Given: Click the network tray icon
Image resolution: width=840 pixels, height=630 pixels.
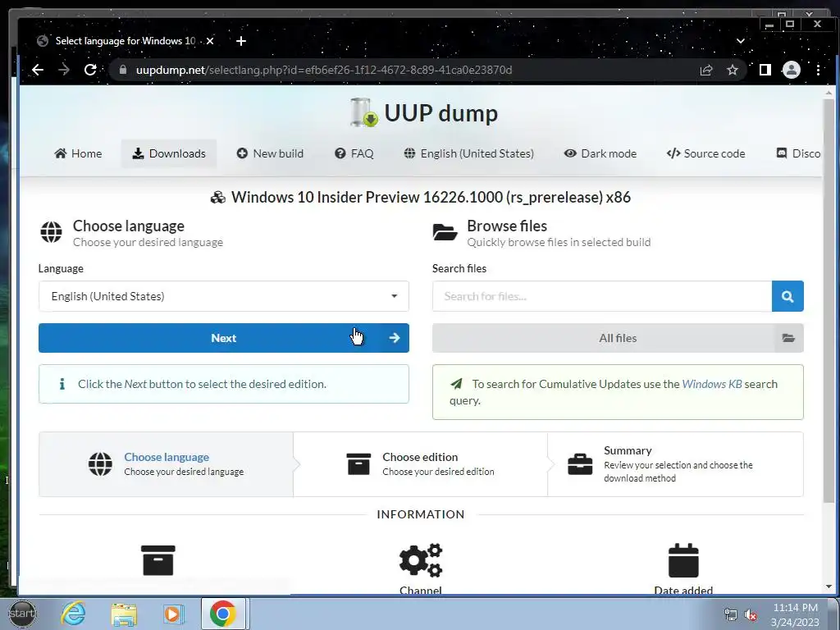Looking at the screenshot, I should 730,615.
